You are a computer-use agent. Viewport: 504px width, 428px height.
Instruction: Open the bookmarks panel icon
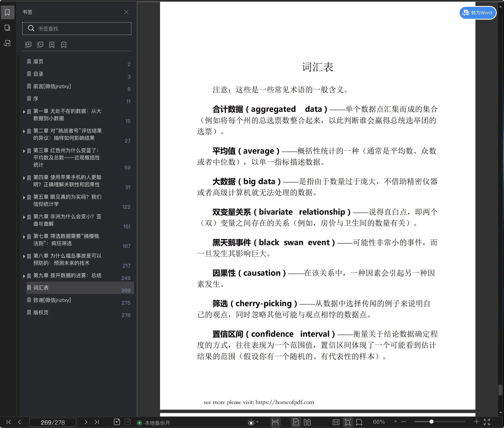coord(7,12)
